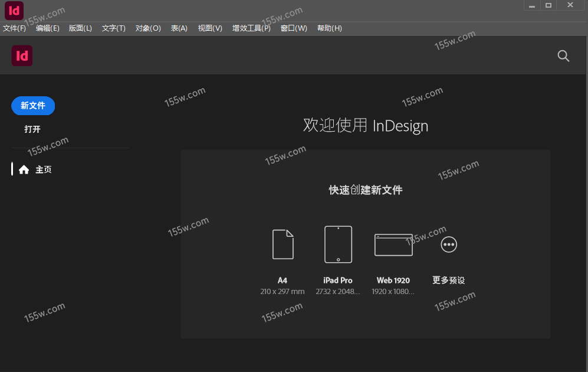Open the 帮助(H) menu
The width and height of the screenshot is (588, 372).
pyautogui.click(x=330, y=28)
